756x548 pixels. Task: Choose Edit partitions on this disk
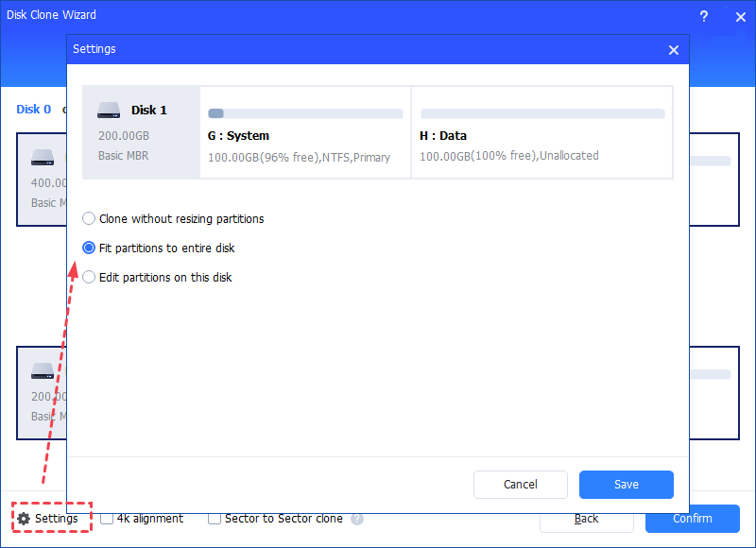click(90, 278)
